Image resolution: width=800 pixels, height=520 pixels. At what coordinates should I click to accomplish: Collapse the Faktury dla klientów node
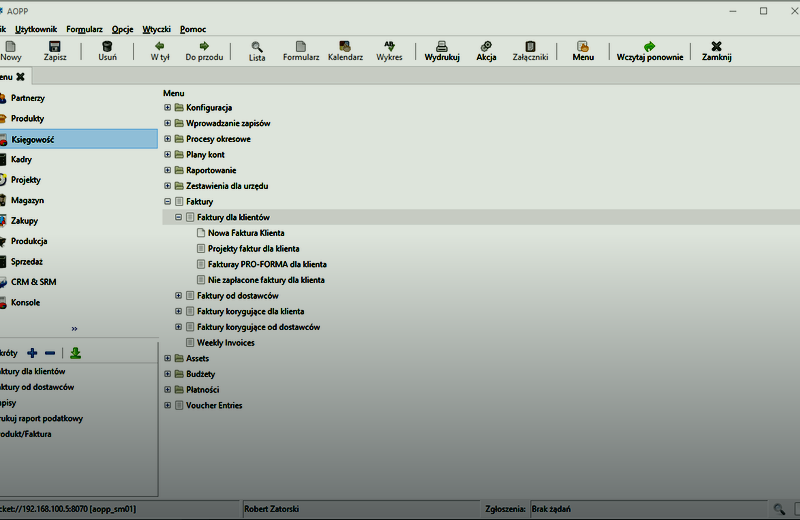pyautogui.click(x=179, y=217)
